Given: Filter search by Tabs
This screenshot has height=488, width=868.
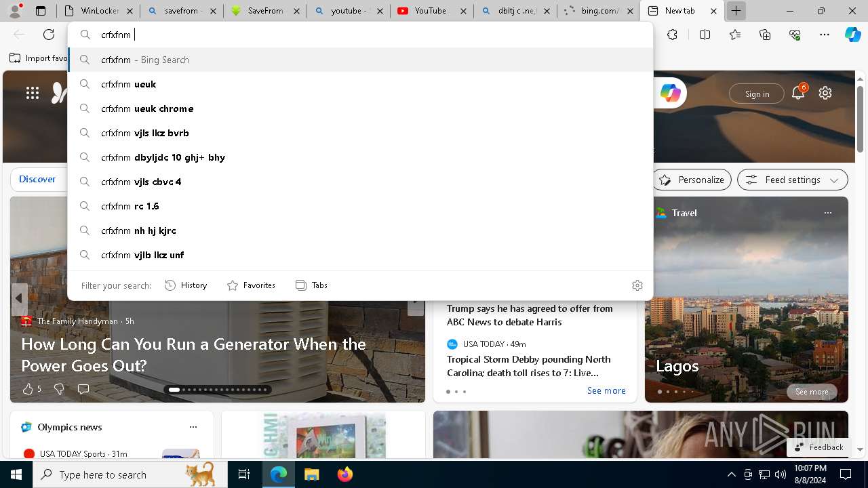Looking at the screenshot, I should pos(312,285).
